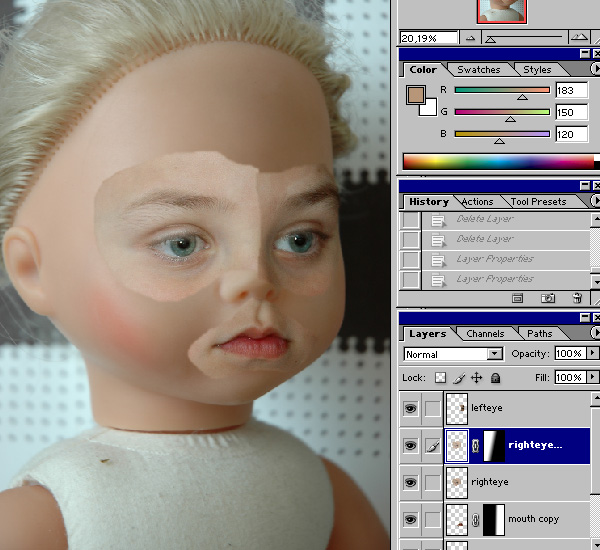Edit the layer Fill value field
The height and width of the screenshot is (550, 600).
pos(570,378)
